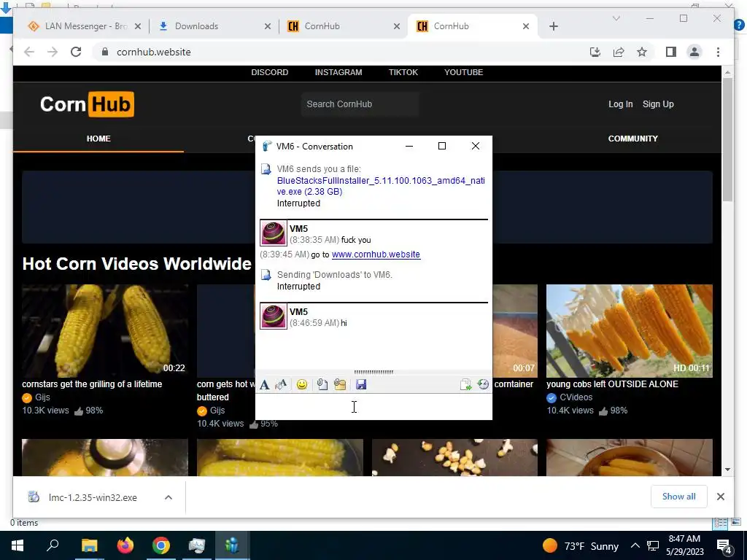747x560 pixels.
Task: Open the TIKTOK link in the top bar
Action: [x=403, y=72]
